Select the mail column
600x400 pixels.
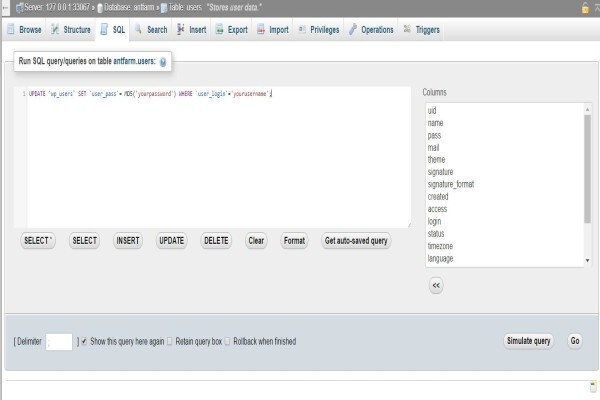click(x=505, y=148)
